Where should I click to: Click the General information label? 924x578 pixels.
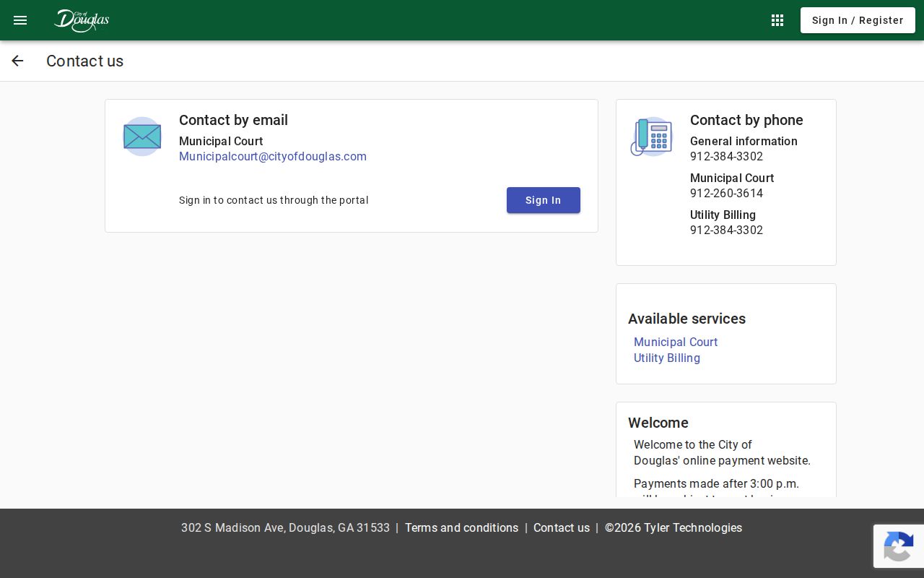[x=744, y=142]
